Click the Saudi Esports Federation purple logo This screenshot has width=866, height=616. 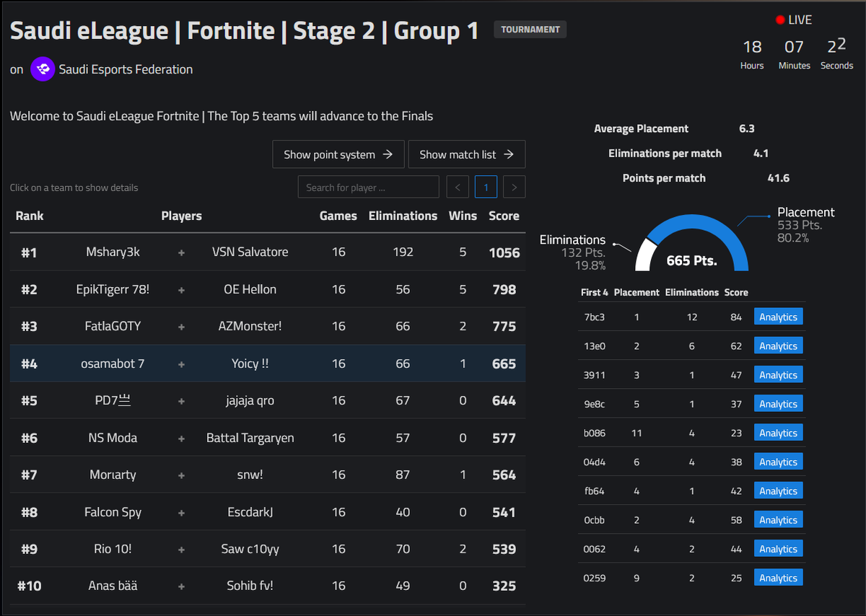pos(43,69)
